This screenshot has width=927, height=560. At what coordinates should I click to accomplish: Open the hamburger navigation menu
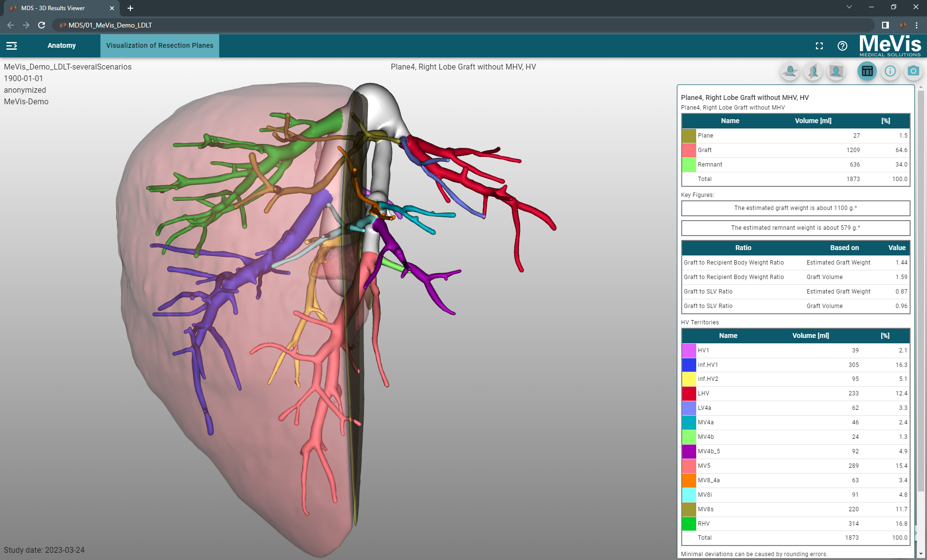pos(12,45)
